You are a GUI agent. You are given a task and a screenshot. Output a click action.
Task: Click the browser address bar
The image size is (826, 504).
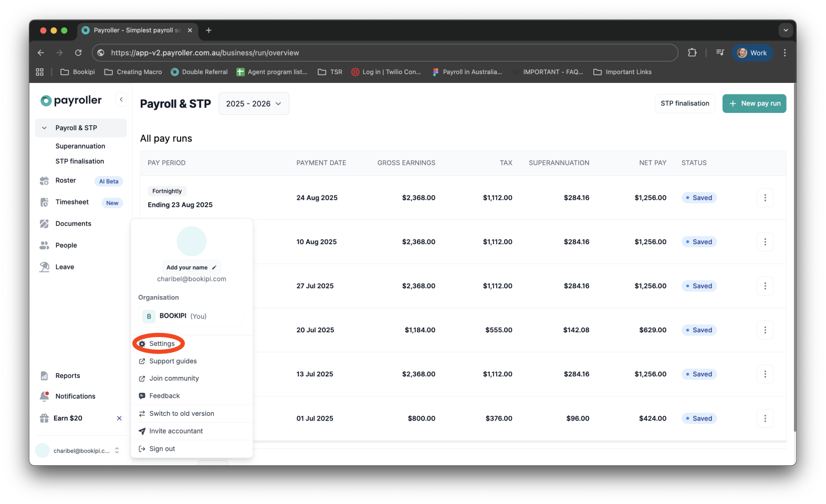click(385, 52)
